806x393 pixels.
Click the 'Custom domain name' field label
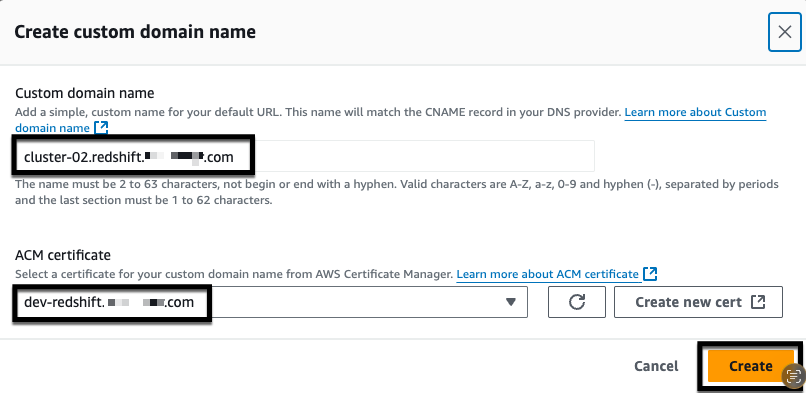tap(85, 93)
